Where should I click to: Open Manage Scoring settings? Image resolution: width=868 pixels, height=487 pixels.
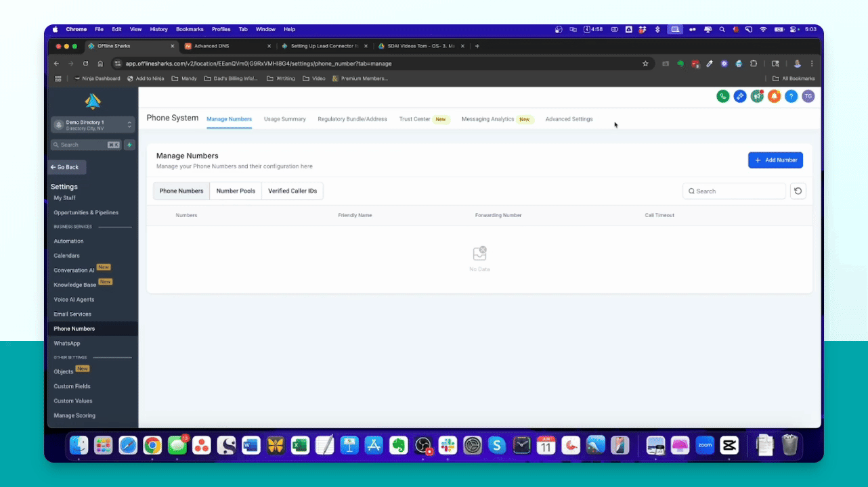pos(74,415)
